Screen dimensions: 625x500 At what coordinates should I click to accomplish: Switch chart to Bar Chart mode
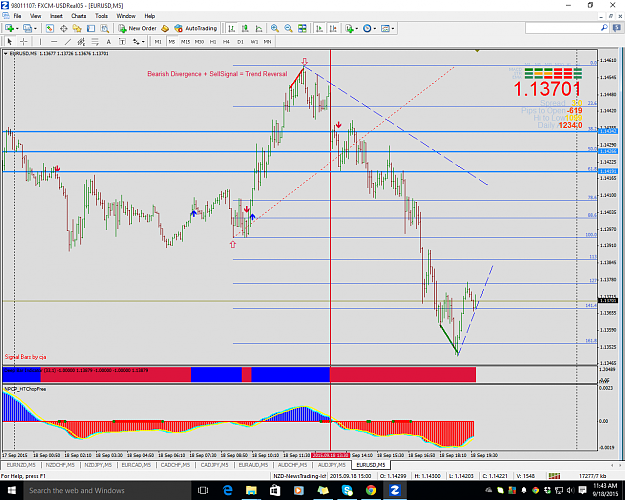pos(231,28)
